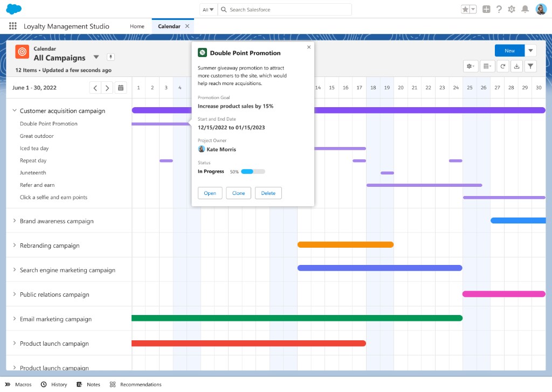Expand Rebranding campaign

pos(15,246)
